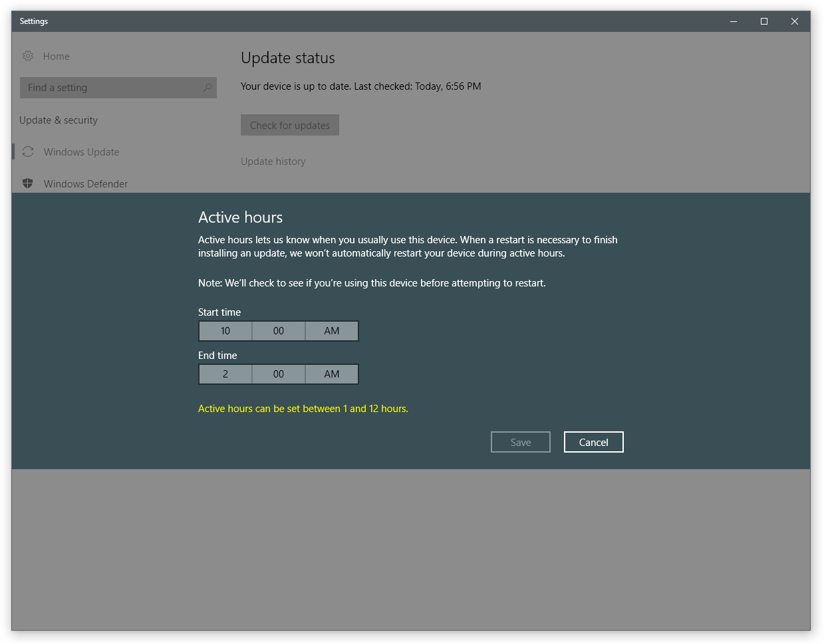Click the Windows Defender shield icon

[x=28, y=183]
